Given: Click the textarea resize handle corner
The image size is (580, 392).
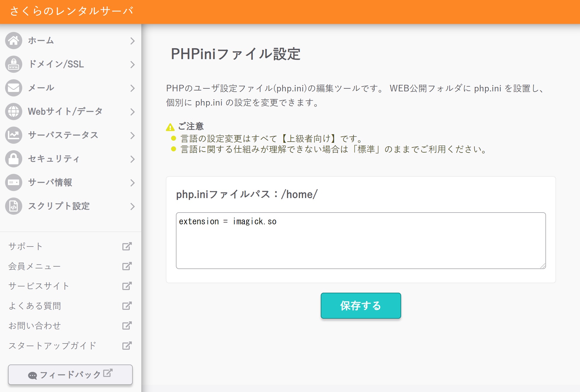Looking at the screenshot, I should click(x=543, y=266).
